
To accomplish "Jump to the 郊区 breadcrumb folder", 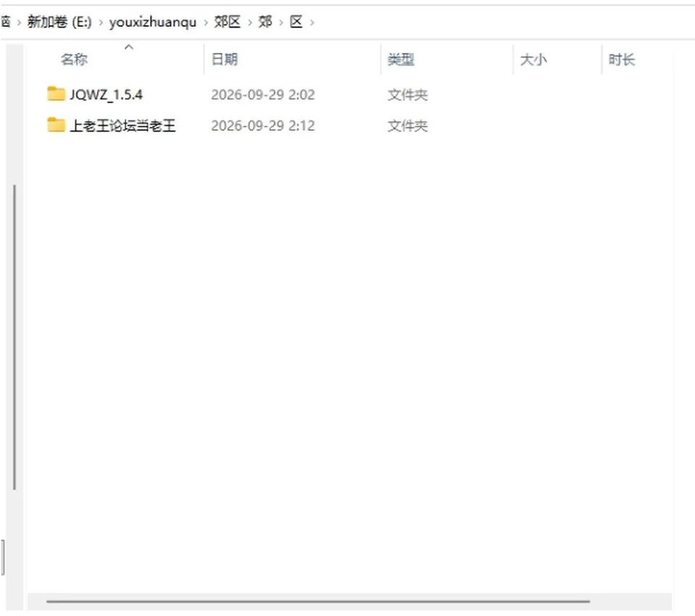I will click(227, 22).
